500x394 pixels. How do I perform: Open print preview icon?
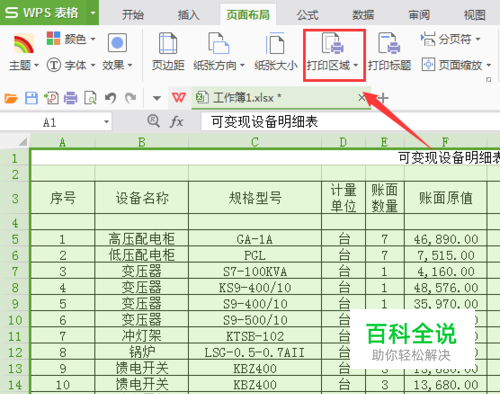tap(90, 98)
